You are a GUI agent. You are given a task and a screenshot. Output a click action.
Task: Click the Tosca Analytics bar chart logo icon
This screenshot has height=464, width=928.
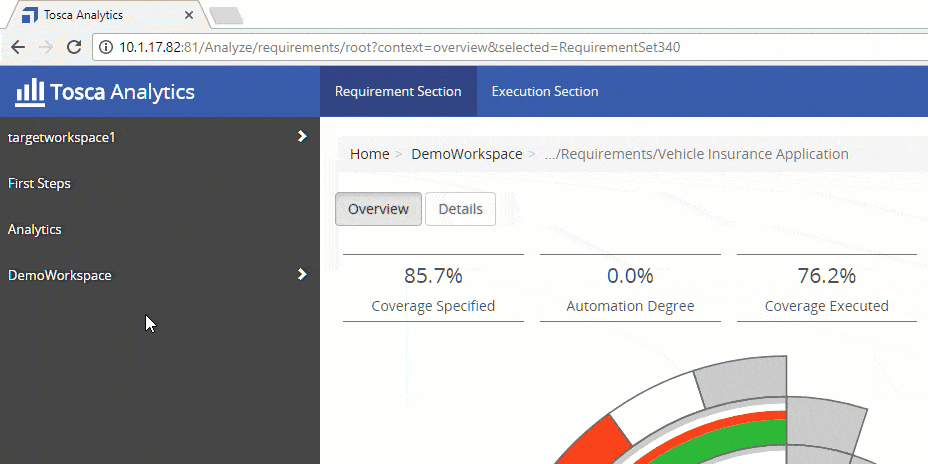pyautogui.click(x=30, y=92)
